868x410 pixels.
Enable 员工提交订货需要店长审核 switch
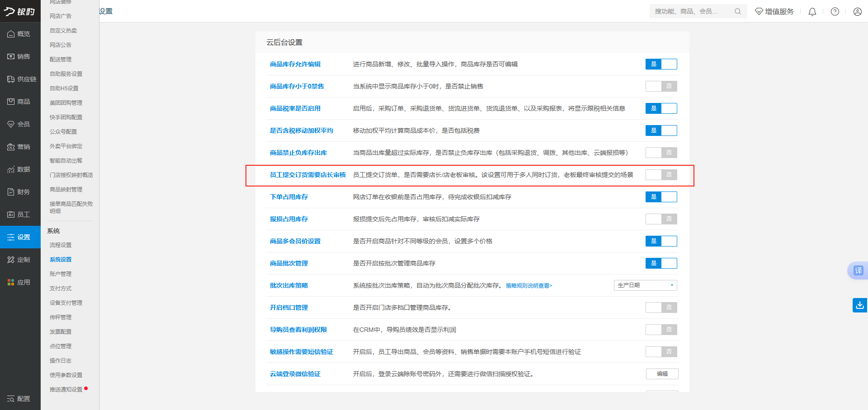pos(661,175)
